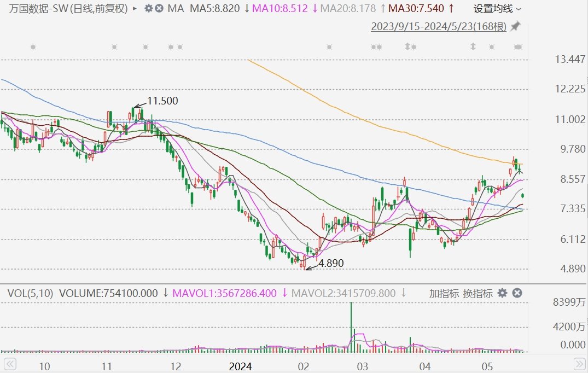
Task: Select the MA indicator label
Action: pyautogui.click(x=176, y=8)
